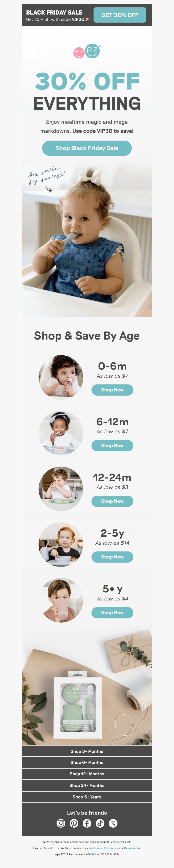Shop Now for 6-12m age group
This screenshot has height=868, width=174.
[x=112, y=446]
